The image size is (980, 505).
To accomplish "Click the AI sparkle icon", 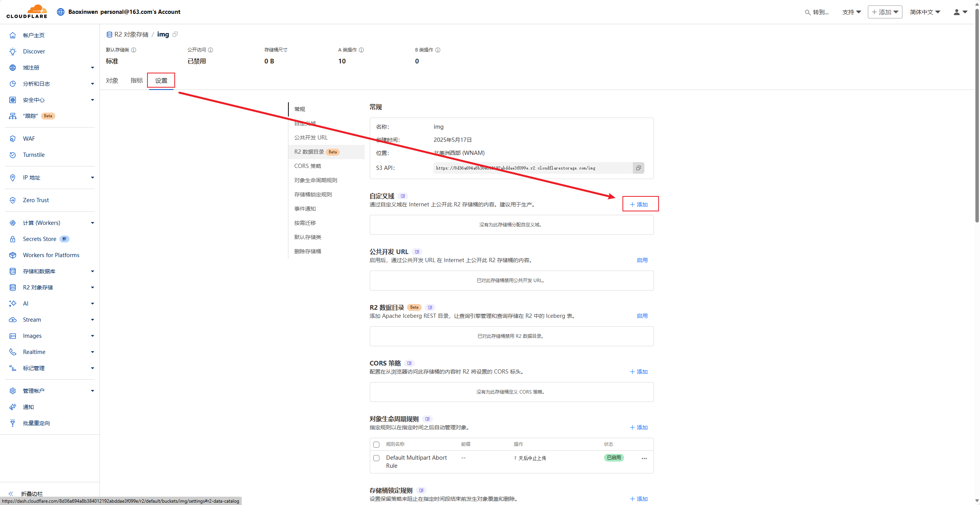I will click(x=13, y=304).
